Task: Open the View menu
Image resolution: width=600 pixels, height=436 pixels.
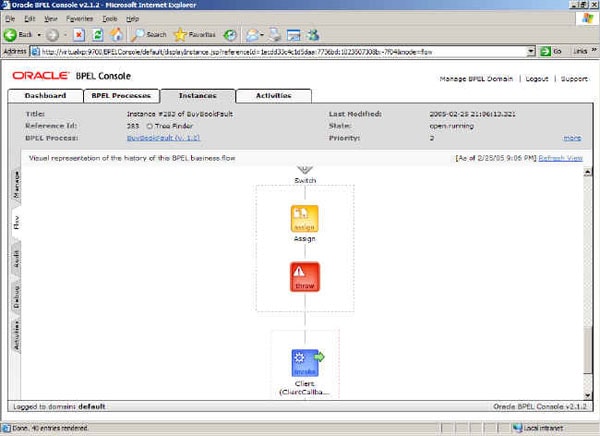Action: (50, 19)
